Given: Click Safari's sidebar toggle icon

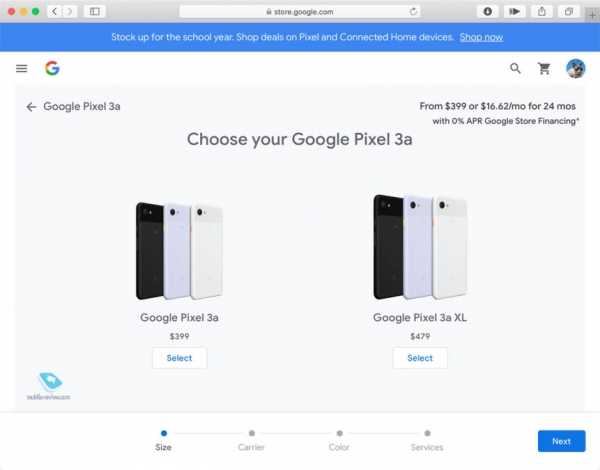Looking at the screenshot, I should tap(95, 11).
